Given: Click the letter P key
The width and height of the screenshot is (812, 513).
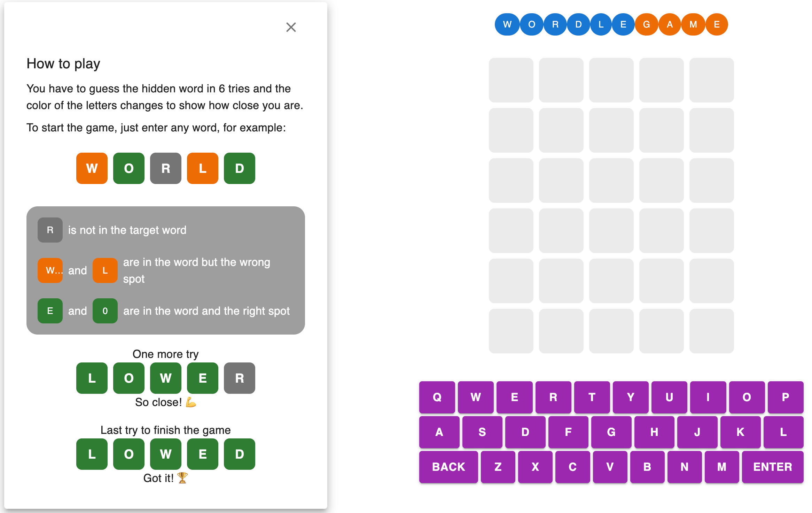Looking at the screenshot, I should (785, 397).
